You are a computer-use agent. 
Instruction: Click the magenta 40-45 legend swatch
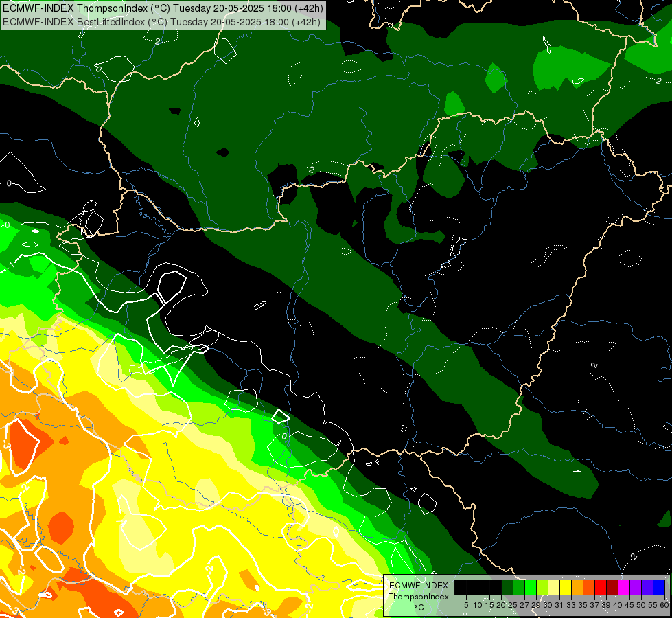[x=624, y=588]
